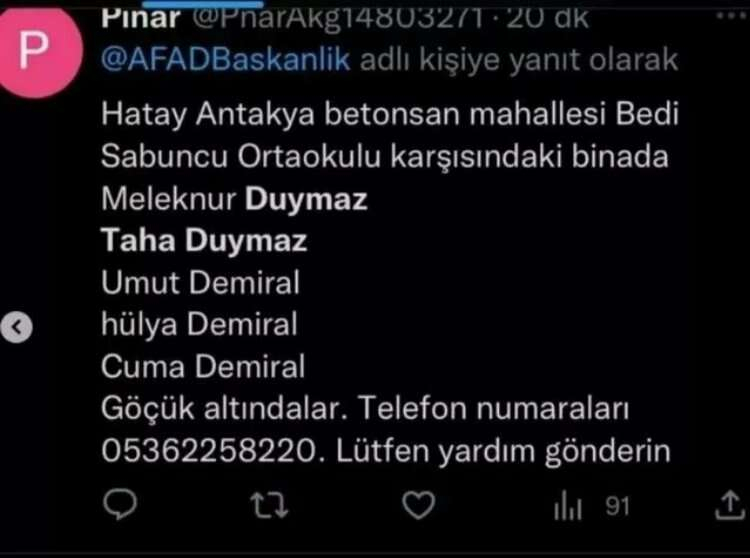Select the 91 view count
Viewport: 750px width, 558px height.
point(617,506)
